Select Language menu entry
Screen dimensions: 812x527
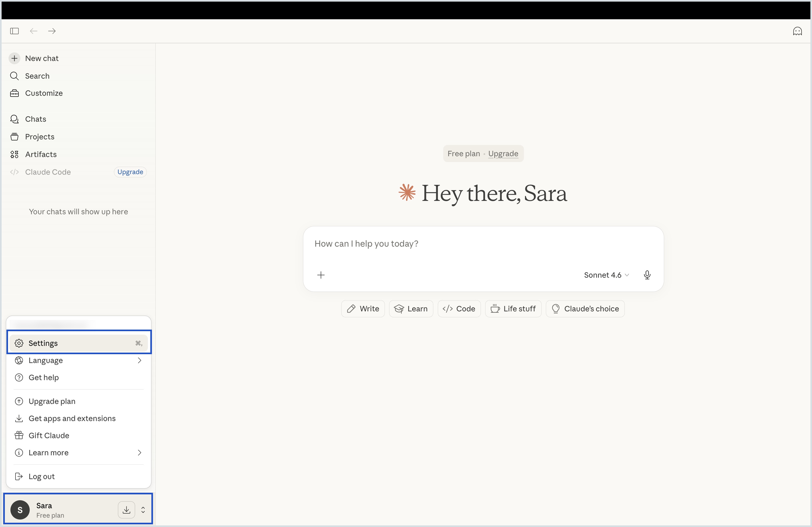[x=79, y=360]
